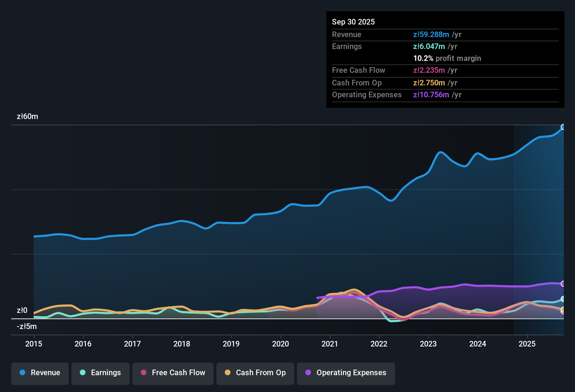575x392 pixels.
Task: Click the zł60m gridline label
Action: pos(27,116)
